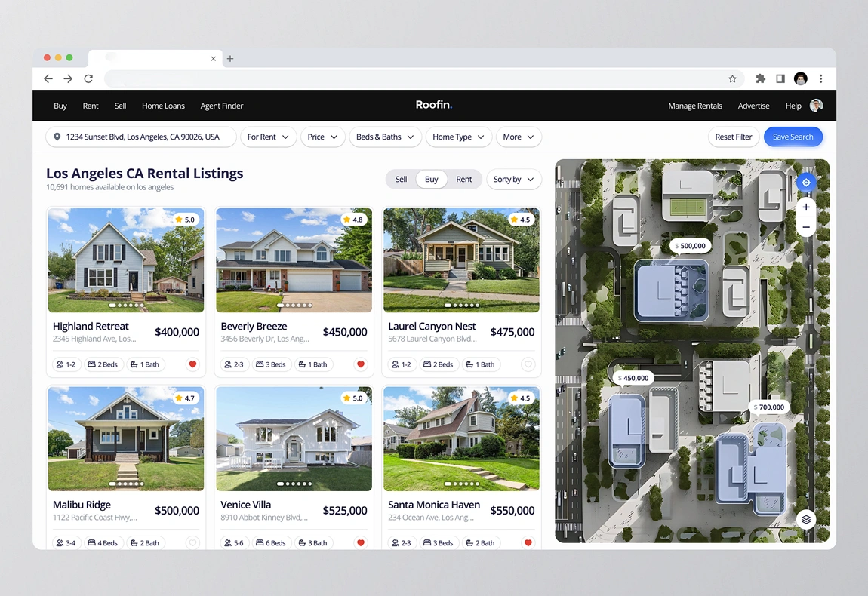Favorite the Laurel Canyon Nest listing heart
The width and height of the screenshot is (868, 596).
point(528,364)
